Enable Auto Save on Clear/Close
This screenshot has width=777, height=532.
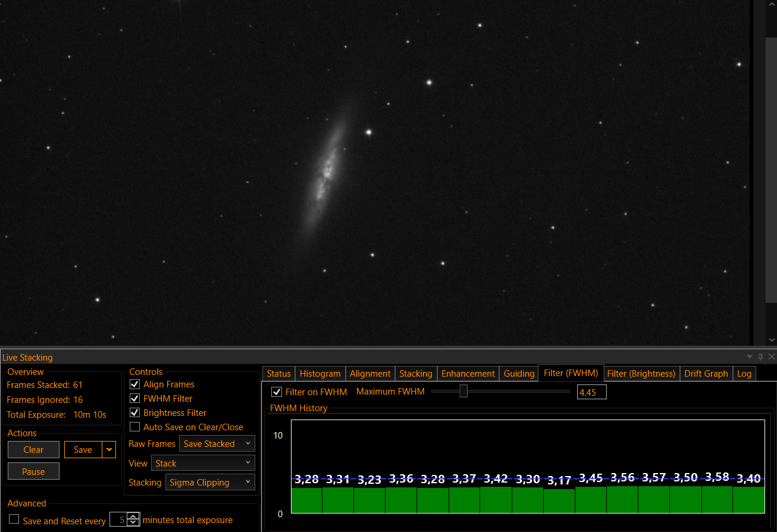134,427
